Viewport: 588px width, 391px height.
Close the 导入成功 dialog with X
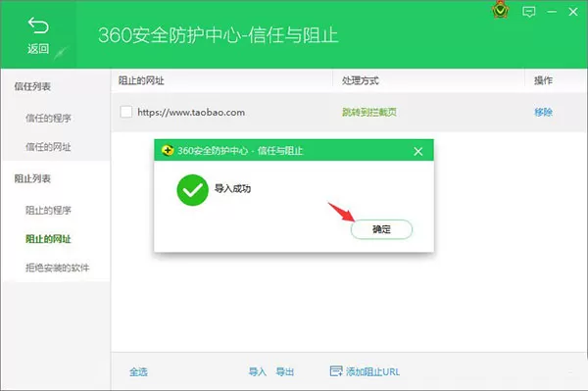(418, 152)
